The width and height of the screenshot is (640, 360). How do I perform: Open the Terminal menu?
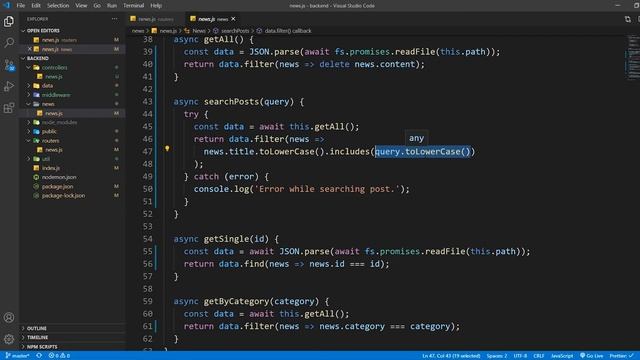(133, 5)
